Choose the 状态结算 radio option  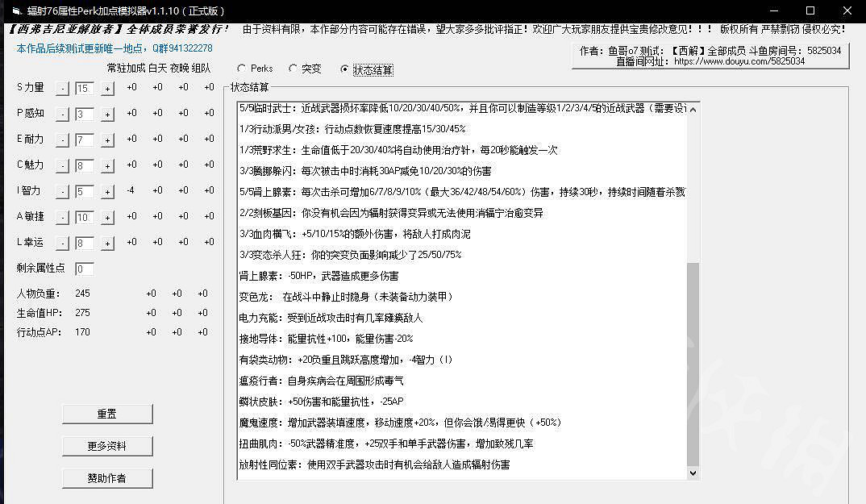click(x=346, y=69)
